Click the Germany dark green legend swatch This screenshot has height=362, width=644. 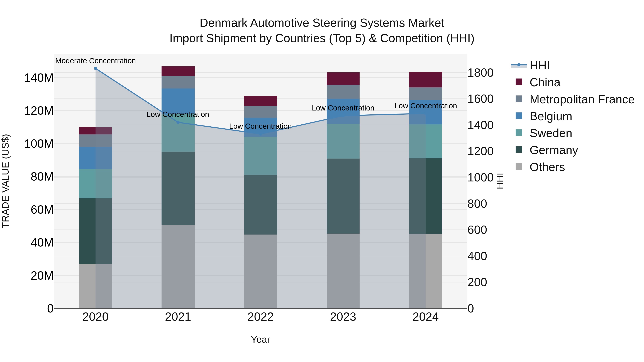point(519,149)
